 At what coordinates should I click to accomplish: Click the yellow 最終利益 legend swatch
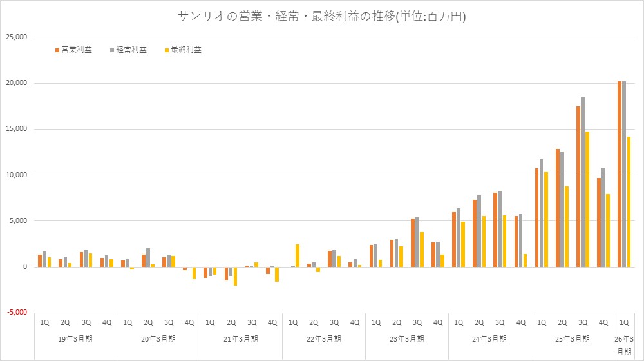167,50
